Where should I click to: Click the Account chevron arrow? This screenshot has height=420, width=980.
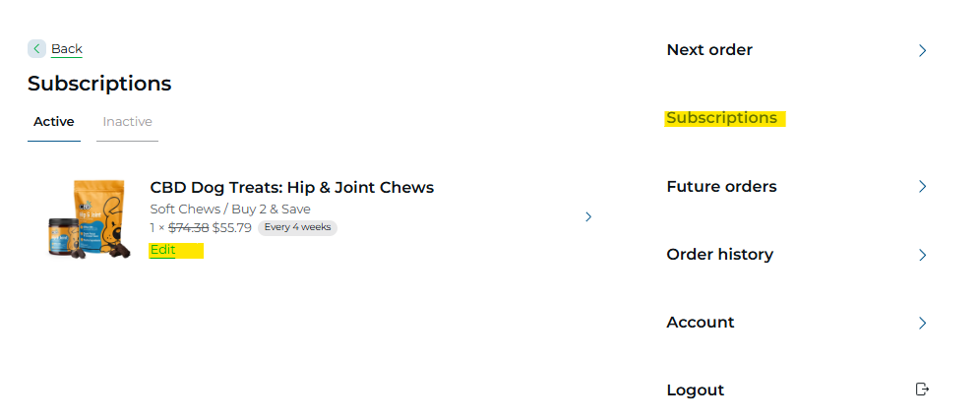pos(922,323)
